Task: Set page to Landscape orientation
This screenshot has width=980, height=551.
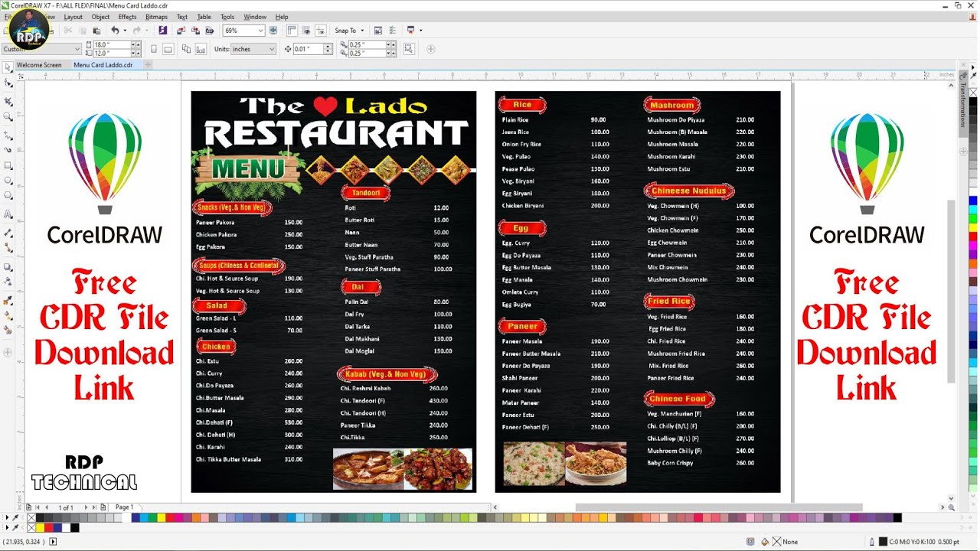Action: [x=168, y=49]
